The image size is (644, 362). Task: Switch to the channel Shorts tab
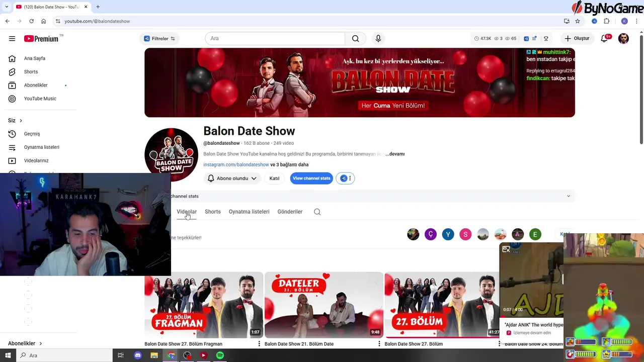[212, 212]
